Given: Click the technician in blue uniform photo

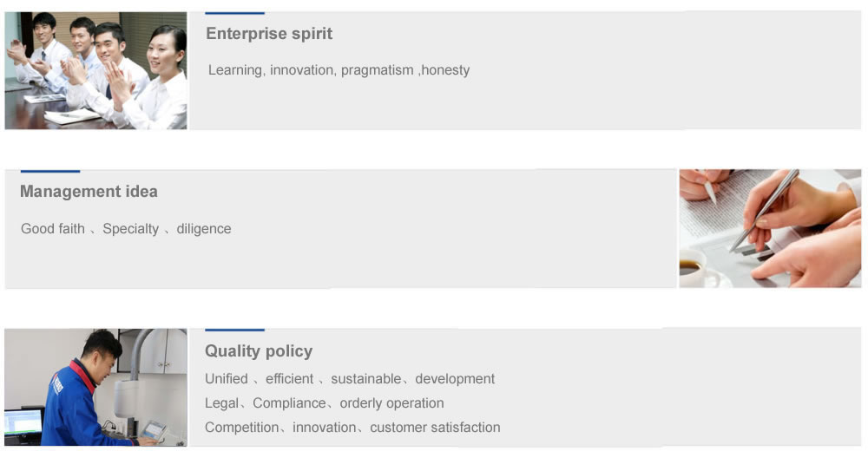Looking at the screenshot, I should pos(95,387).
